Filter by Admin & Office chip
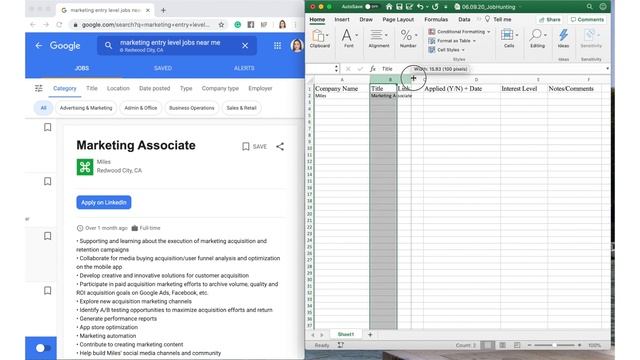 [140, 108]
